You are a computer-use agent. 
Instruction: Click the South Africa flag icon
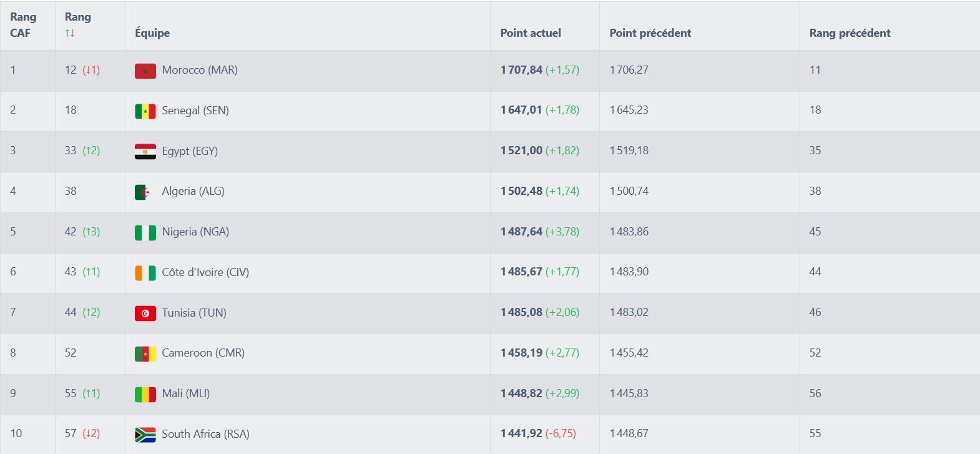pyautogui.click(x=145, y=435)
